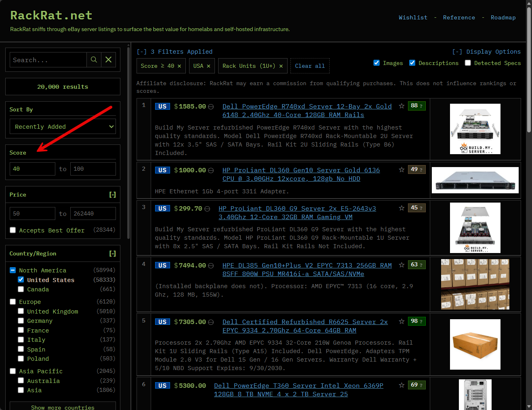
Task: Click price history icon next to $7494.00
Action: 211,266
